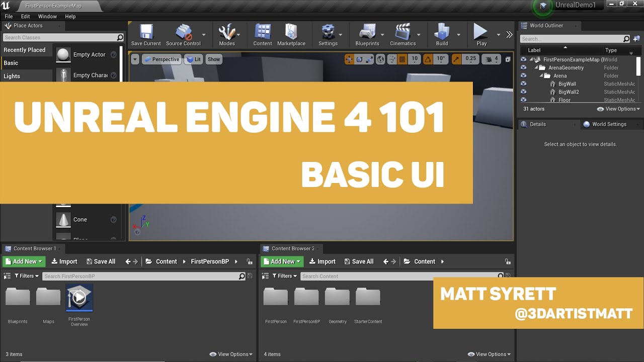Click Save All in Content Browser 2

coord(359,261)
